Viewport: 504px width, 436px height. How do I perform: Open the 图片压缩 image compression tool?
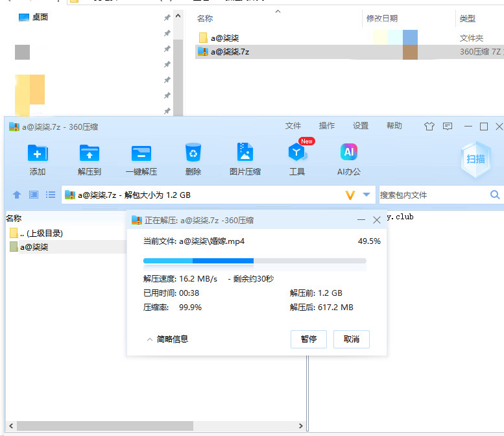tap(245, 152)
